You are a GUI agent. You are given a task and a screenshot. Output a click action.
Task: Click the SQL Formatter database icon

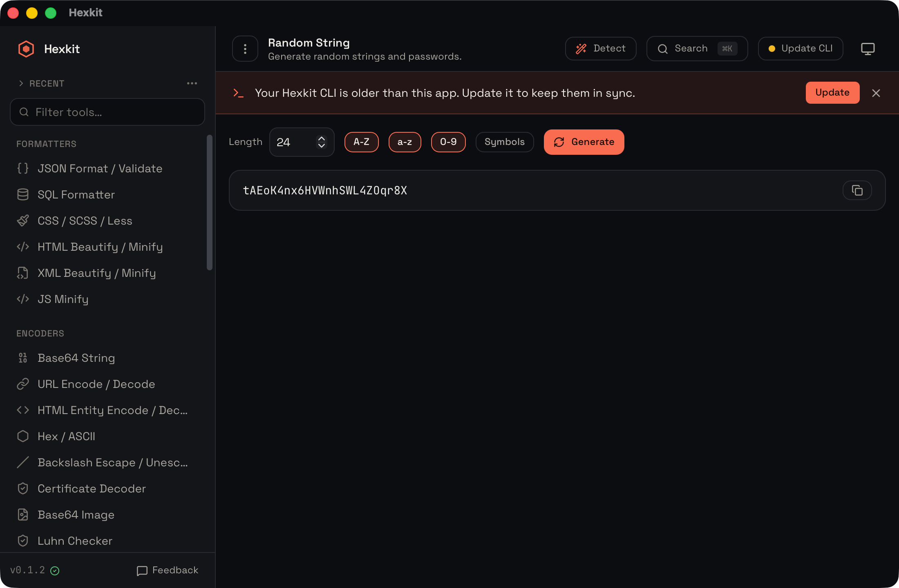tap(23, 194)
